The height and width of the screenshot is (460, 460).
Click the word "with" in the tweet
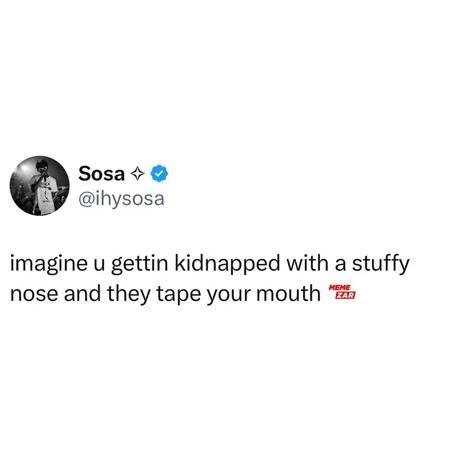click(x=307, y=263)
